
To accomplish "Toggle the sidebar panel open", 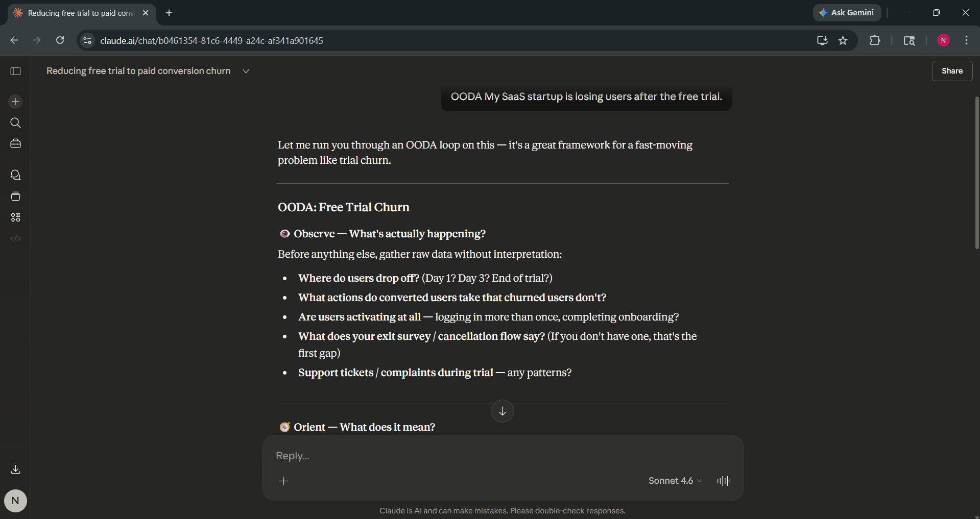I will 15,71.
